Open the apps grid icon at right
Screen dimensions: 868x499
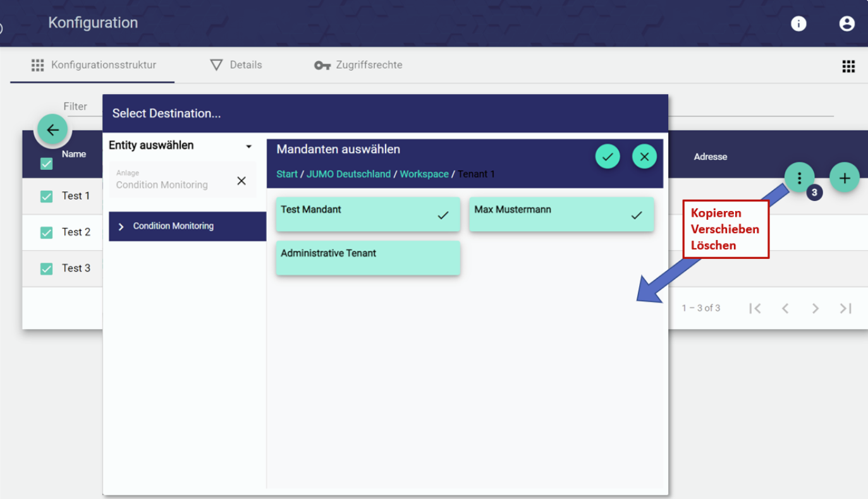[848, 66]
